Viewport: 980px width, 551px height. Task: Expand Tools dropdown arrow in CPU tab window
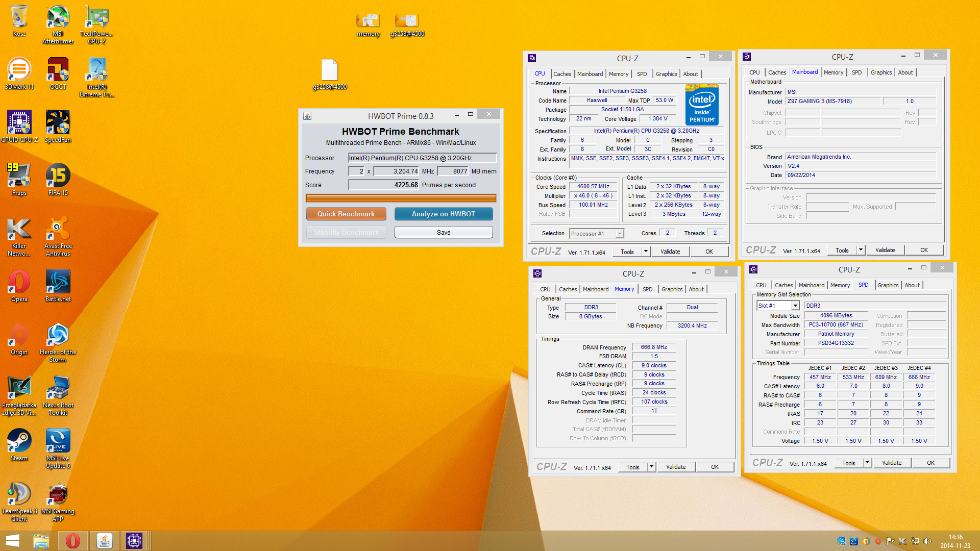coord(646,252)
